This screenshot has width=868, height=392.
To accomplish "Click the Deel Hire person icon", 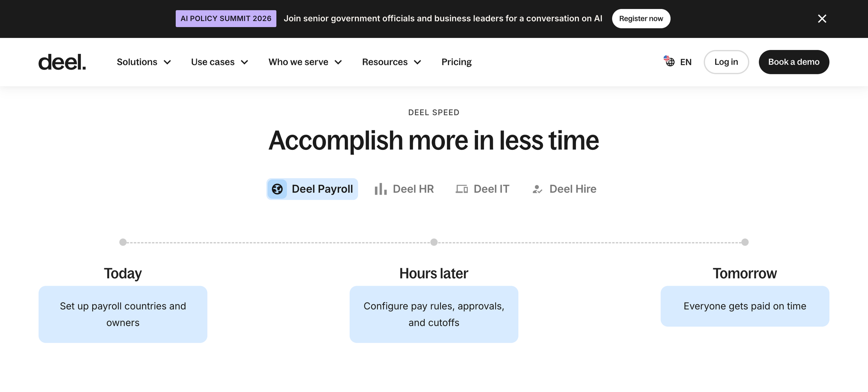I will click(x=537, y=189).
